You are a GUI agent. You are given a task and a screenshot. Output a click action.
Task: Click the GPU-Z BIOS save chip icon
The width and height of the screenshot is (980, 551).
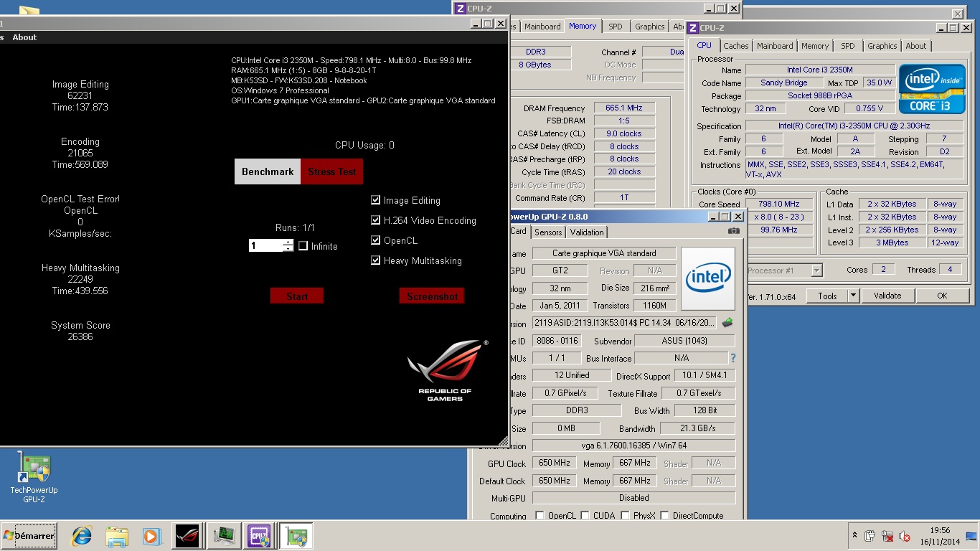coord(727,323)
